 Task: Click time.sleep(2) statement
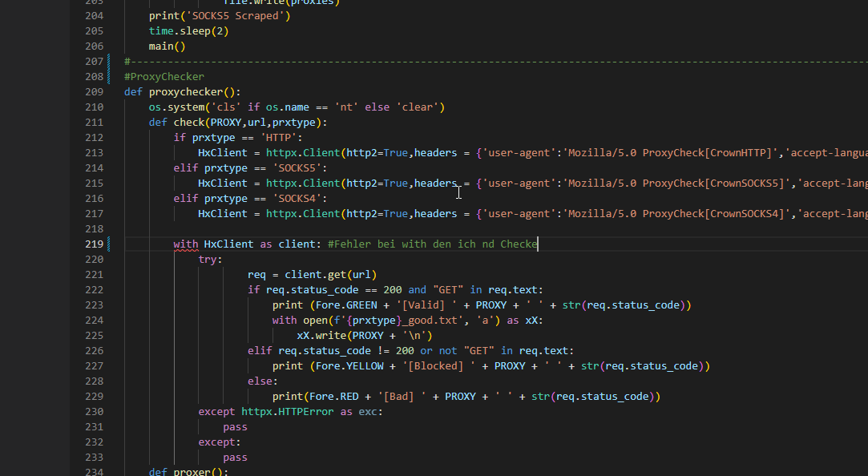(188, 31)
